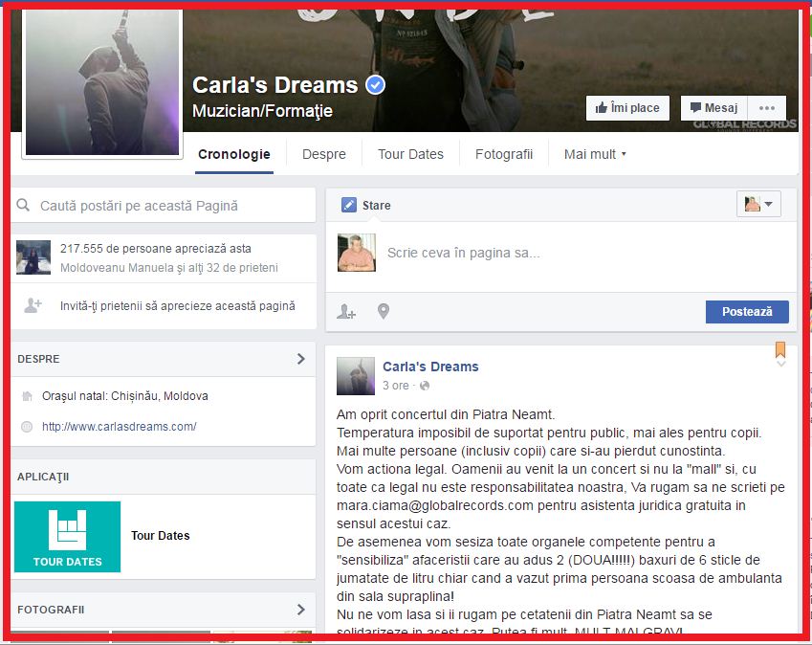Expand the Fotografii section chevron
Screen dimensions: 812x645
300,610
